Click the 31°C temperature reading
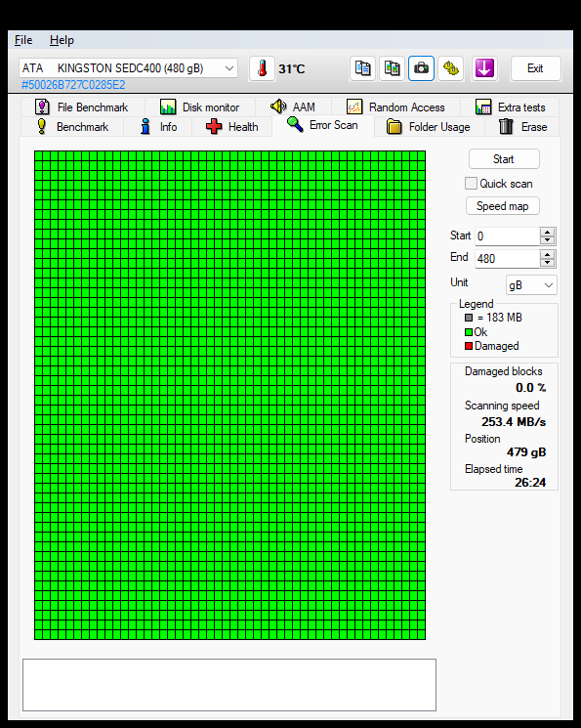Screen dimensions: 581x728 point(291,69)
